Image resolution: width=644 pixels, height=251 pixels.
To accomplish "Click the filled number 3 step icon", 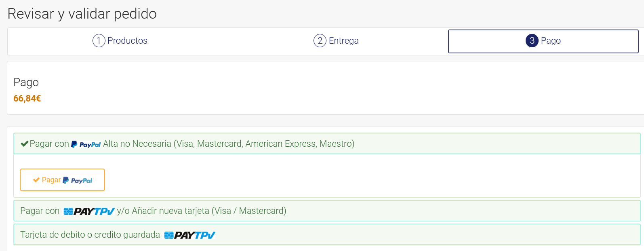I will [x=532, y=41].
